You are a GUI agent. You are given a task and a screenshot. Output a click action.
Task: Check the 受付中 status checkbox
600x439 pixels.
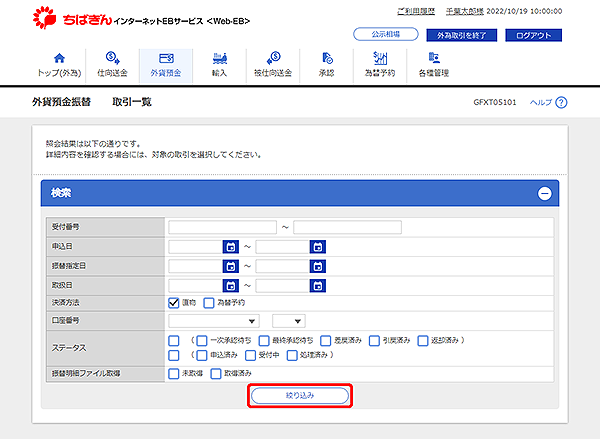tap(250, 355)
